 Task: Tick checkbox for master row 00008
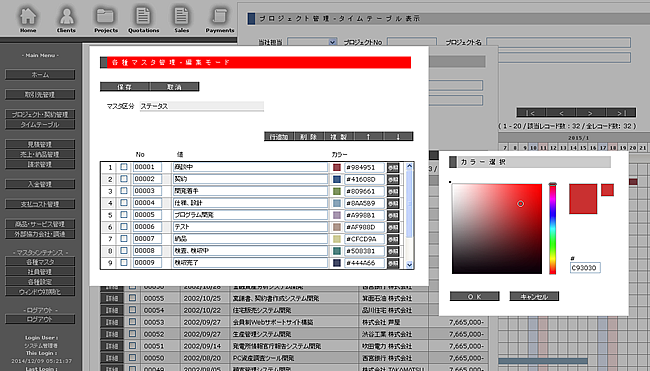(x=124, y=251)
